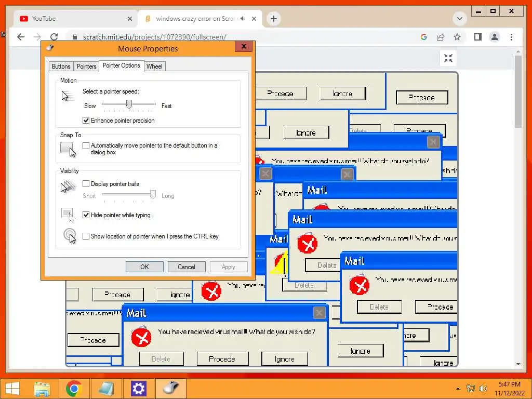Viewport: 532px width, 399px height.
Task: Select the Pointer Options tab
Action: (x=121, y=65)
